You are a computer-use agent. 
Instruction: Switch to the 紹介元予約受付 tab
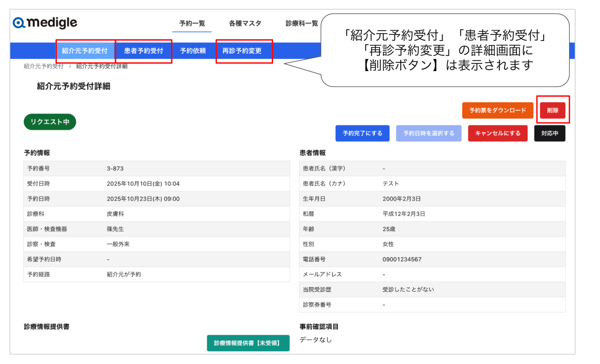[x=85, y=51]
